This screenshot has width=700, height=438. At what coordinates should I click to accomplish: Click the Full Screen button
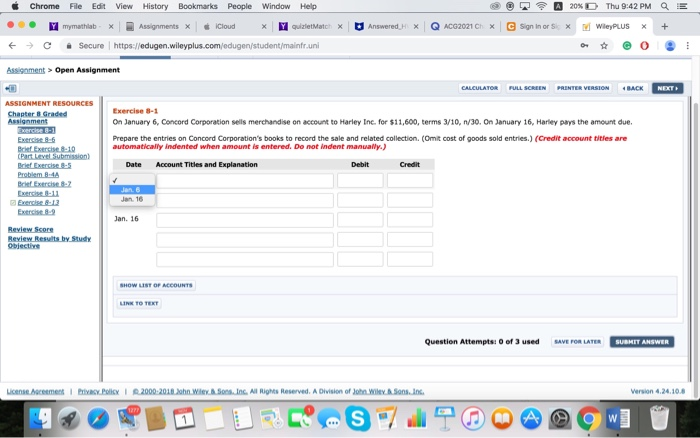coord(527,88)
